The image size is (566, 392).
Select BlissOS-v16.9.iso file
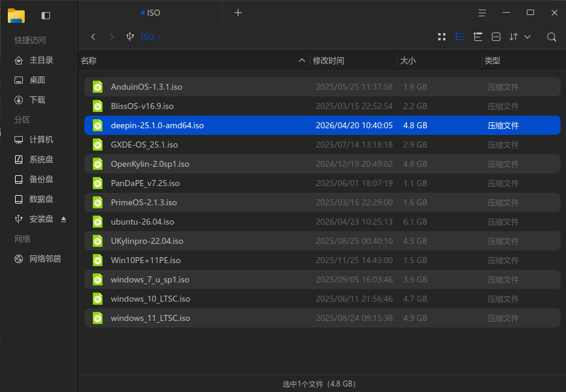point(322,106)
